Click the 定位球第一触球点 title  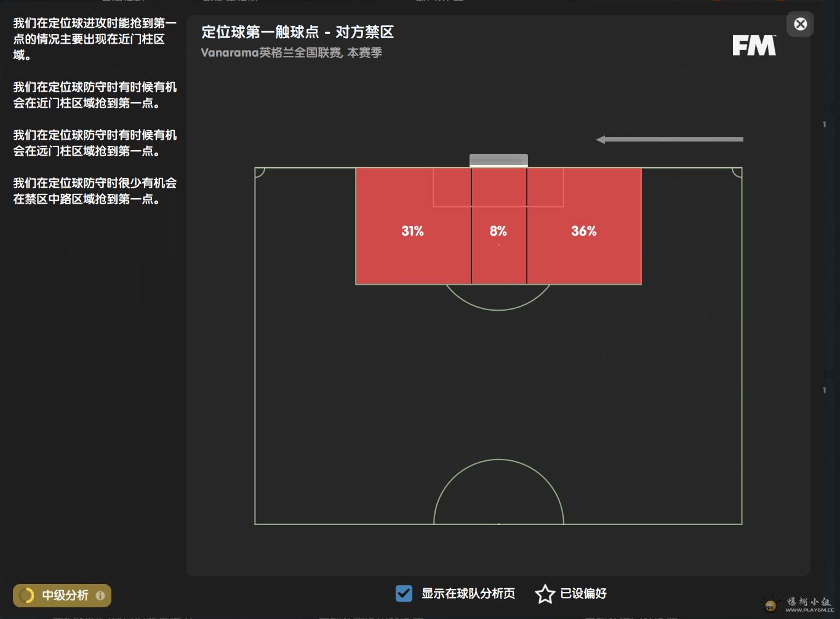(x=297, y=32)
